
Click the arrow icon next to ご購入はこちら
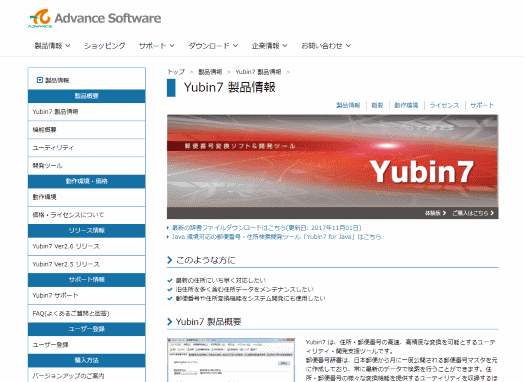tap(492, 213)
